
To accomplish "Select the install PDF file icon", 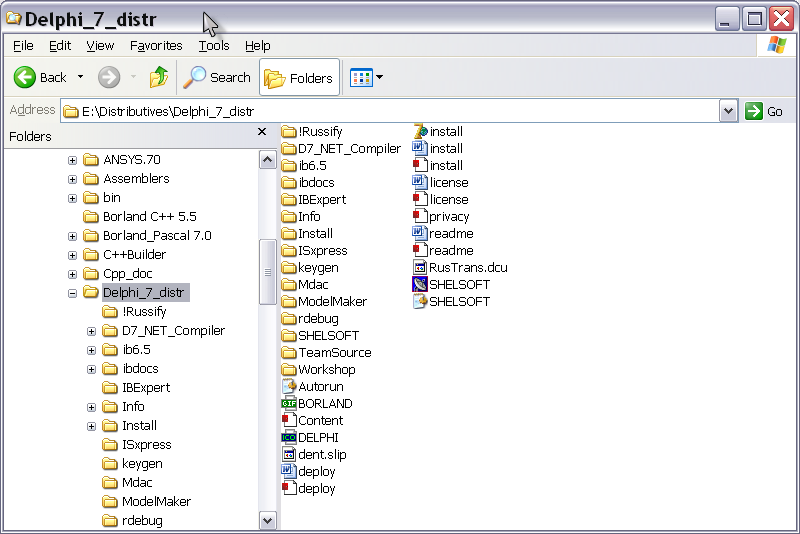I will [420, 165].
